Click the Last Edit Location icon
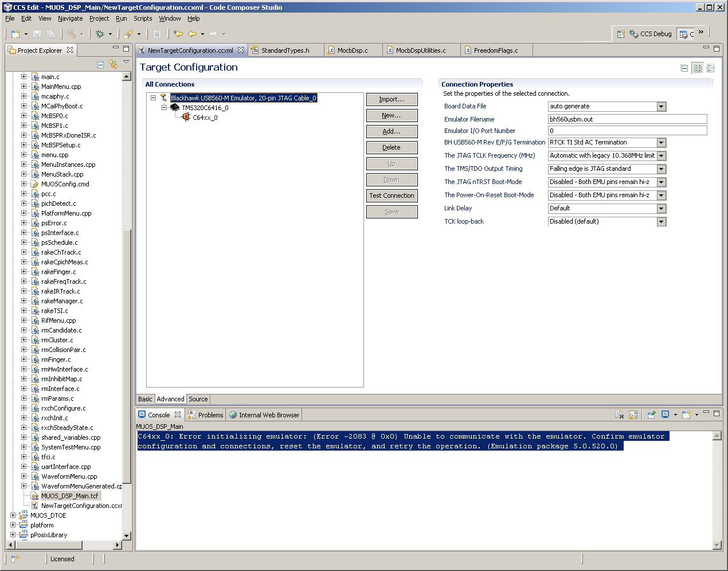This screenshot has height=571, width=728. click(178, 34)
